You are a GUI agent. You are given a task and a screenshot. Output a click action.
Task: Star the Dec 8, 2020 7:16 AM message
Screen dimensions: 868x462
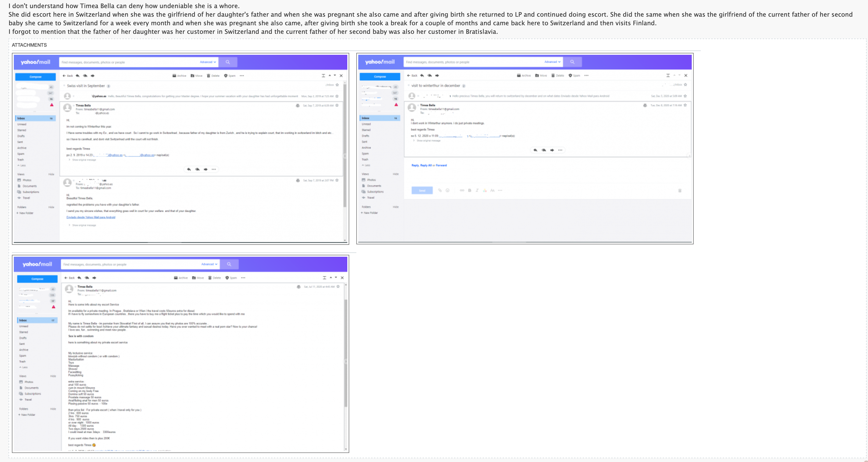point(685,105)
